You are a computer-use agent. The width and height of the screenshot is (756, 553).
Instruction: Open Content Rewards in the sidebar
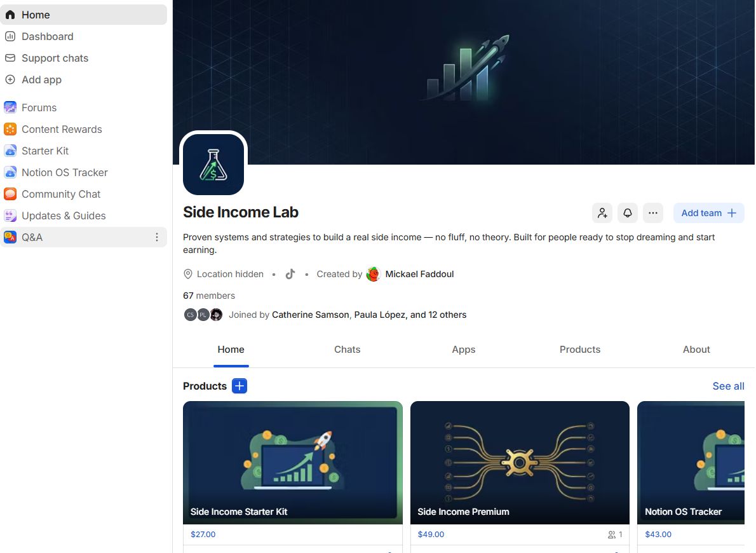83,129
